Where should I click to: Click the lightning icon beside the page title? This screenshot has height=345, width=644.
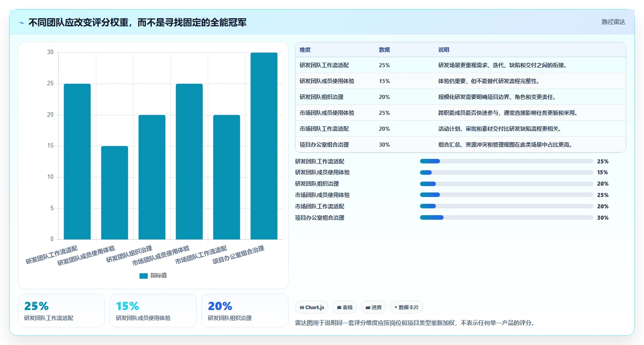(x=22, y=22)
